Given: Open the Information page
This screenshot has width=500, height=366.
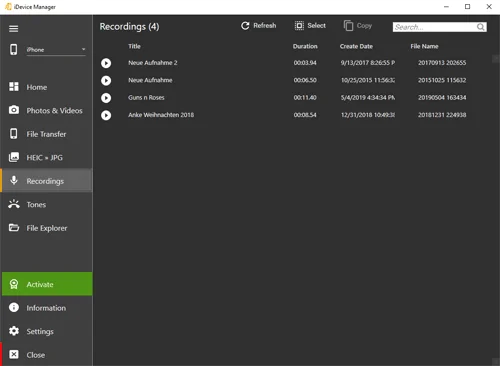Looking at the screenshot, I should (46, 308).
